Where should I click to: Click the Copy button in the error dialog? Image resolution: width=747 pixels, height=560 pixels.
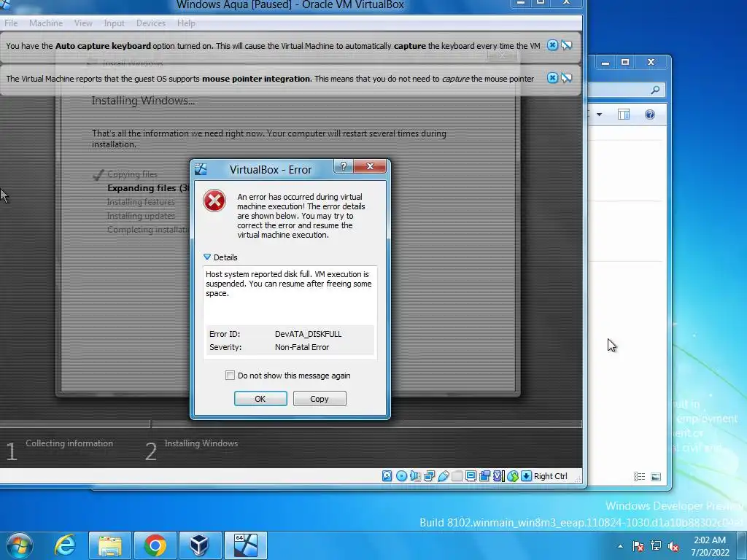(320, 399)
